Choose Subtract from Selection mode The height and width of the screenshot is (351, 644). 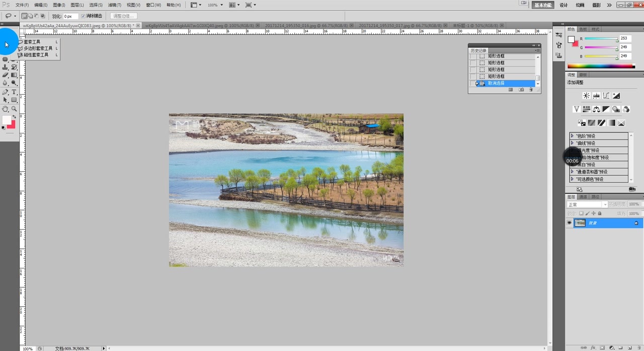[37, 16]
